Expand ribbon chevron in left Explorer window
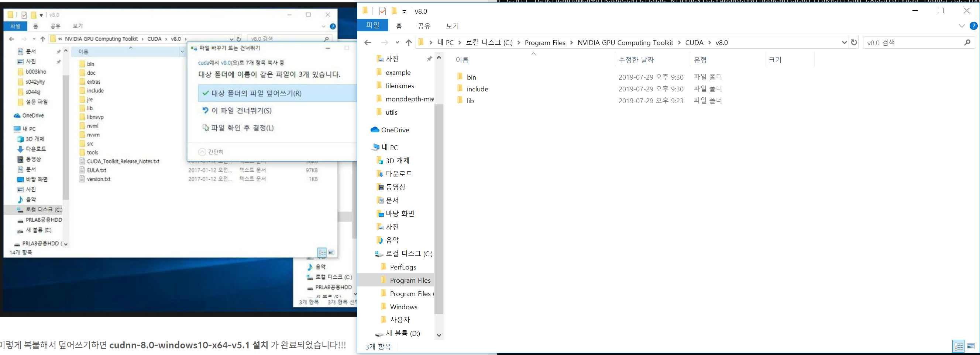Image resolution: width=980 pixels, height=355 pixels. point(324,26)
